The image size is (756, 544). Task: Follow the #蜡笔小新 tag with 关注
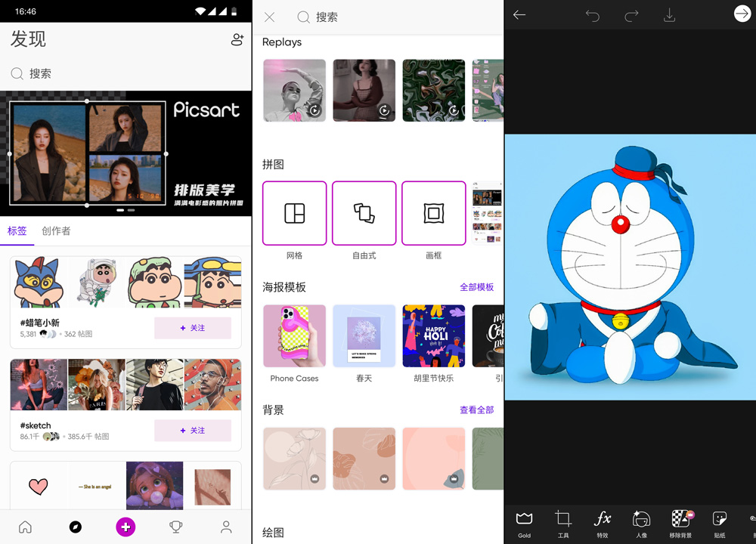tap(192, 328)
